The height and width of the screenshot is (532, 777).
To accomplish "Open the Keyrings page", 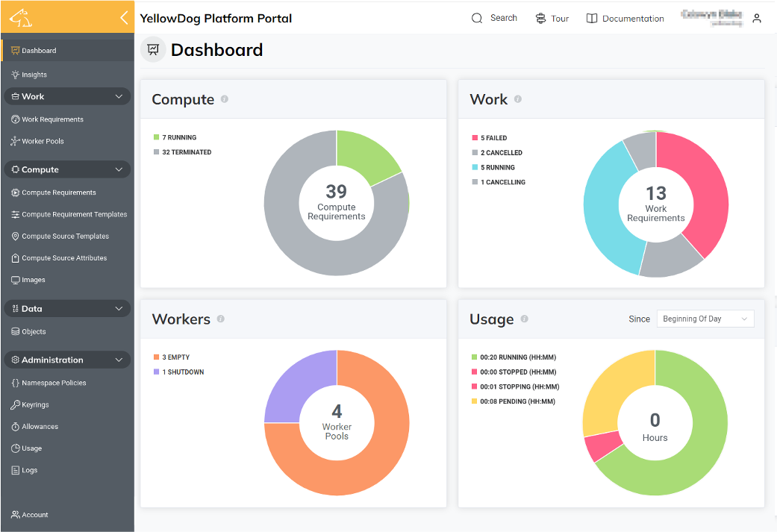I will point(35,404).
